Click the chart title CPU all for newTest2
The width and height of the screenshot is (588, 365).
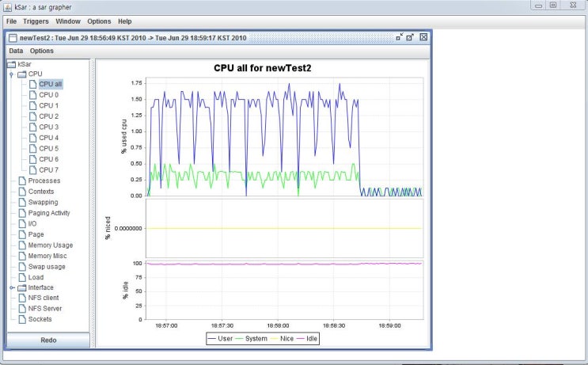263,68
